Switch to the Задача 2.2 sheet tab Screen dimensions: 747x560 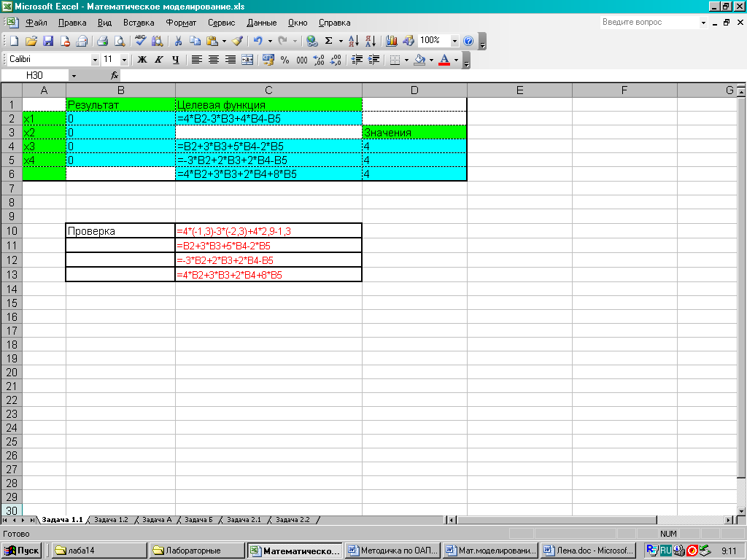pos(293,519)
